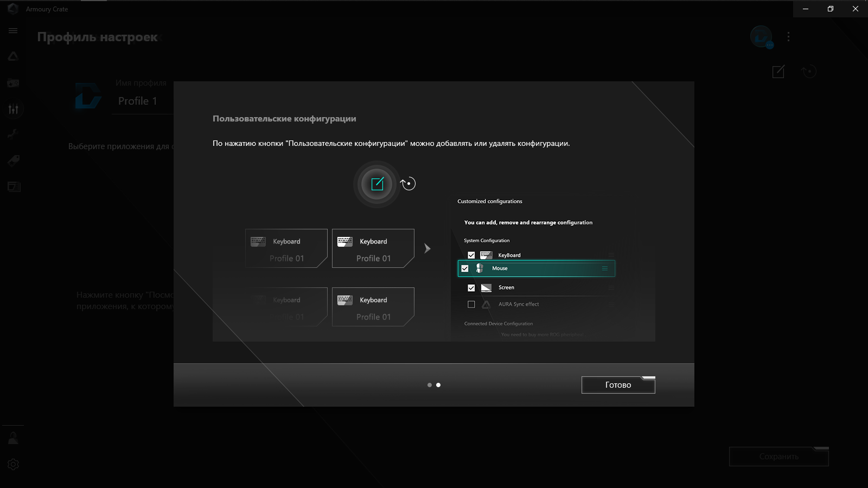Go to the Home triangle sidebar icon
The height and width of the screenshot is (488, 868).
tap(13, 56)
